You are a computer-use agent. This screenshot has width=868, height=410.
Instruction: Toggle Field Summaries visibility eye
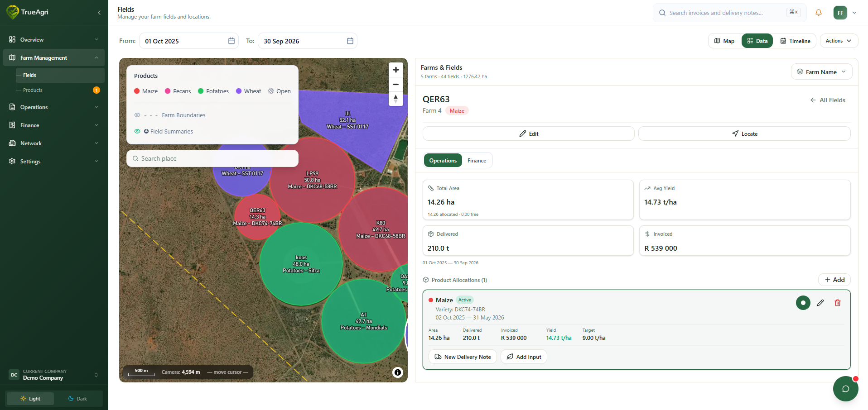click(137, 131)
